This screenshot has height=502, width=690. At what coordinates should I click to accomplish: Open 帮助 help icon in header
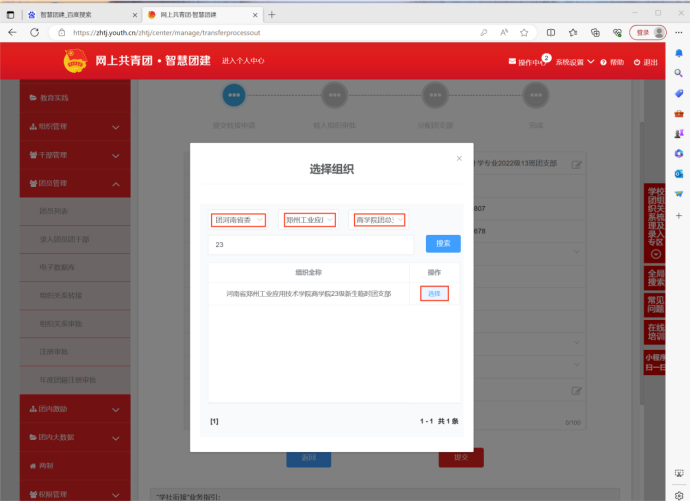pyautogui.click(x=603, y=62)
